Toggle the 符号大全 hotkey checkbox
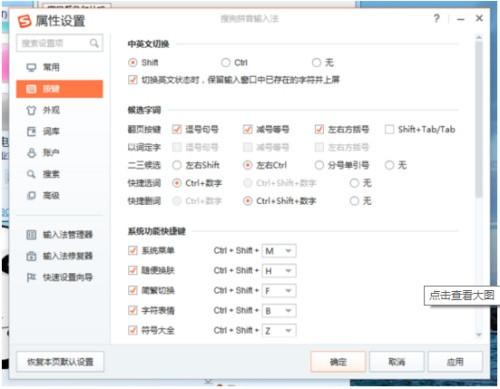Image resolution: width=500 pixels, height=389 pixels. (x=133, y=330)
